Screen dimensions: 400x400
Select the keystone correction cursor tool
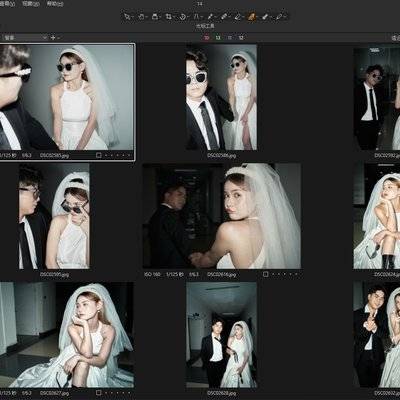click(x=196, y=16)
